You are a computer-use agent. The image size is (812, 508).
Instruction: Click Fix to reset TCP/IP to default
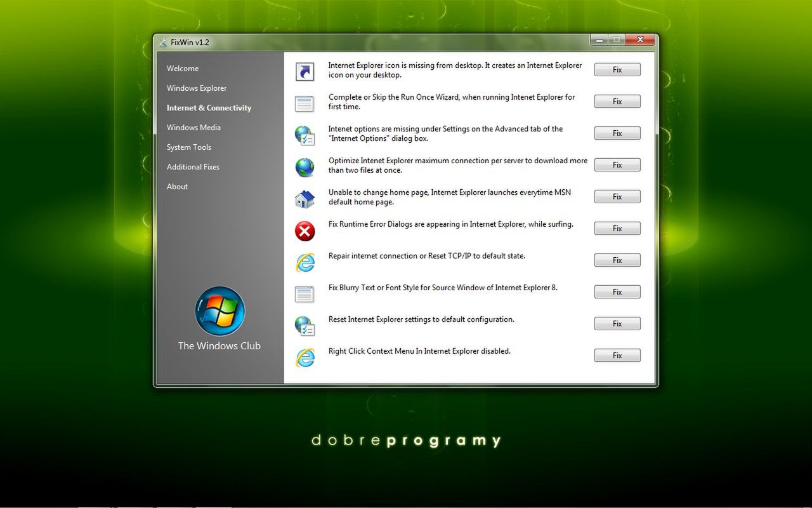click(617, 260)
